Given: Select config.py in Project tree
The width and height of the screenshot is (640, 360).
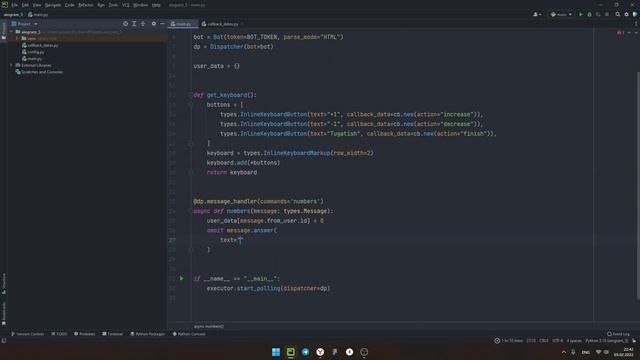Looking at the screenshot, I should tap(33, 52).
